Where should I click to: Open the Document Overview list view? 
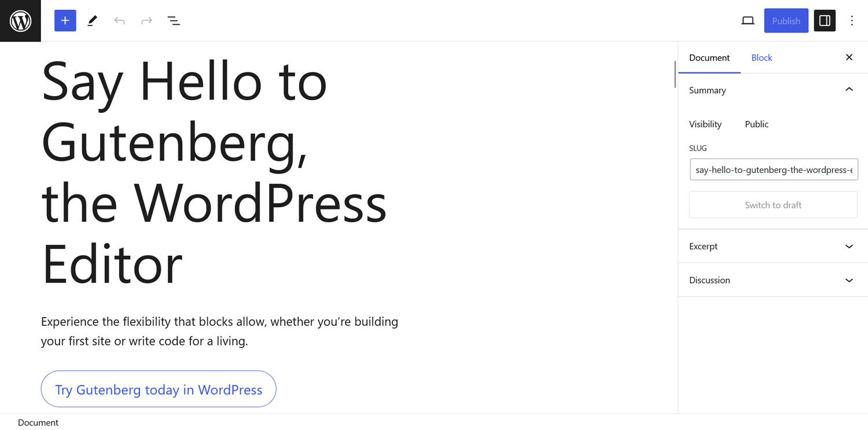point(174,20)
